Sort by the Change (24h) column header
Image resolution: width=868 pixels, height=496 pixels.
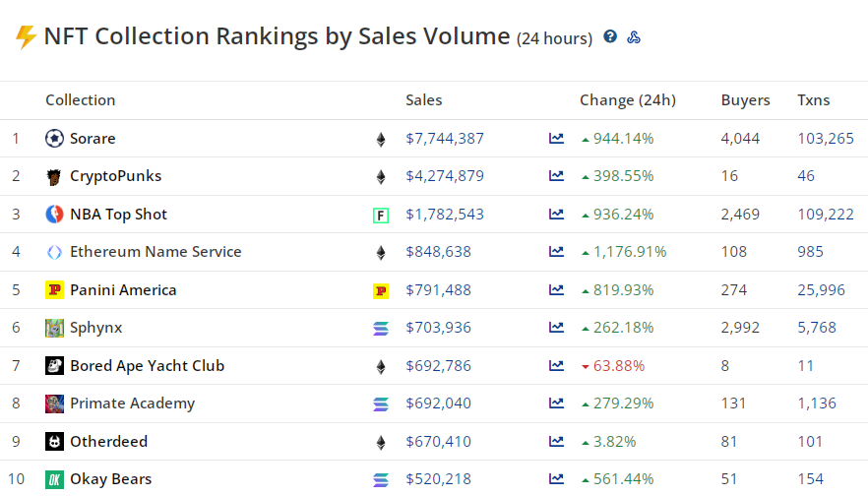coord(628,100)
